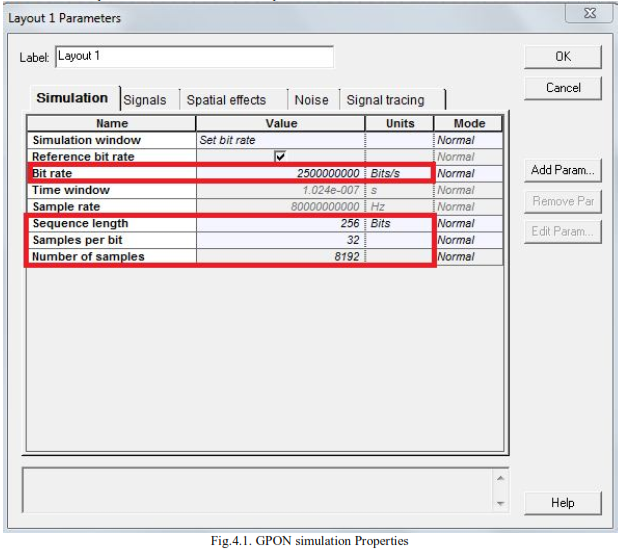Open Mode cell for Bit rate row

click(468, 173)
